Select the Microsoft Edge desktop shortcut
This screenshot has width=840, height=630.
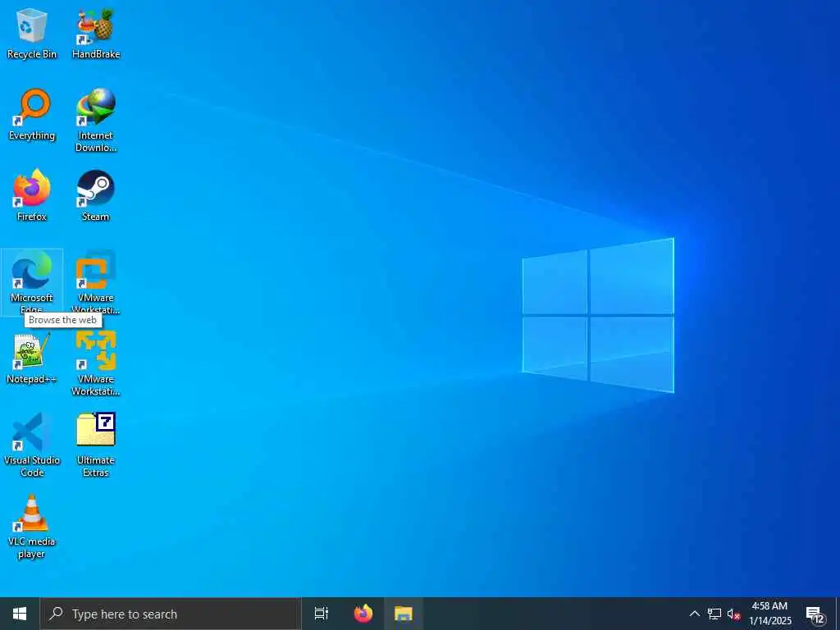(x=32, y=282)
